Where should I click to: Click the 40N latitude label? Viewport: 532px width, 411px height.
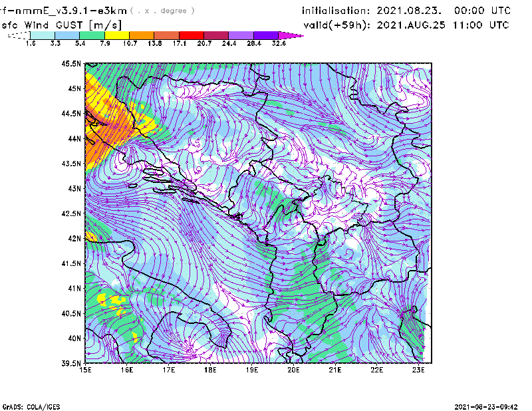tap(74, 339)
